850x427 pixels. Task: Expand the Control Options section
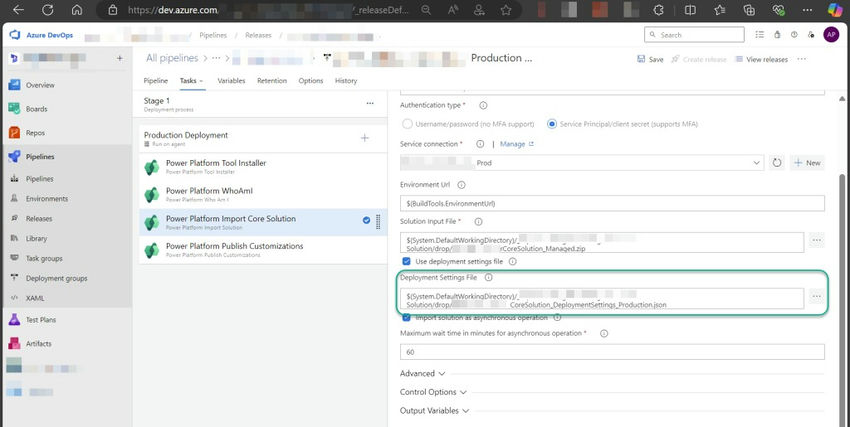click(x=433, y=392)
